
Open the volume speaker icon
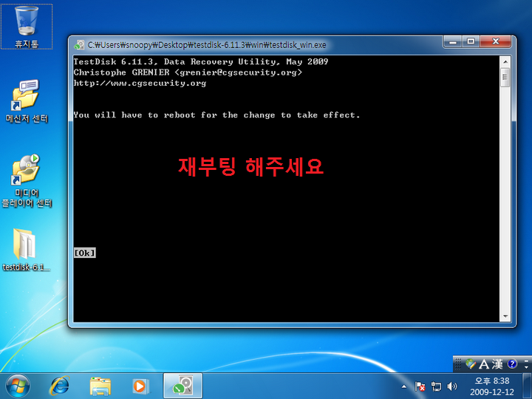pyautogui.click(x=452, y=386)
